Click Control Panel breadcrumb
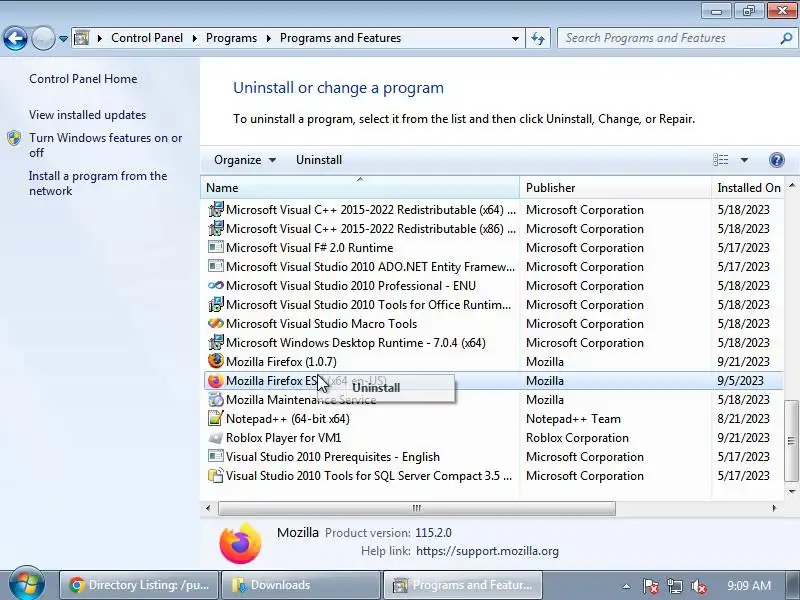Viewport: 800px width, 600px height. (x=147, y=38)
